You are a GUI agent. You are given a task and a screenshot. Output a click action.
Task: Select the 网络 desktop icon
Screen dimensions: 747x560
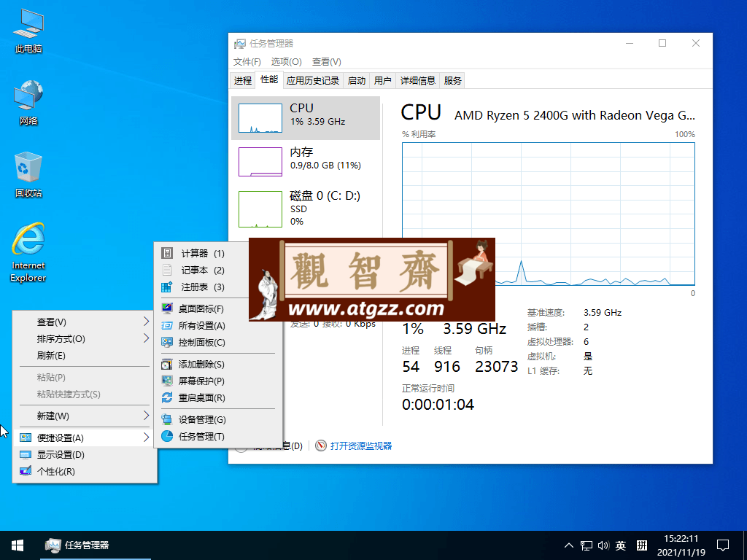pyautogui.click(x=28, y=102)
